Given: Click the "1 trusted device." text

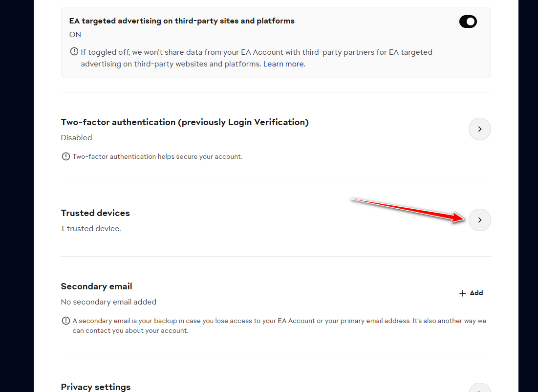Looking at the screenshot, I should 90,229.
